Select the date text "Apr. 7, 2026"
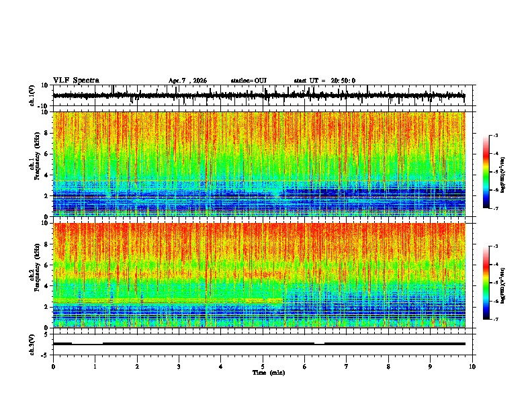The height and width of the screenshot is (411, 532). 187,81
